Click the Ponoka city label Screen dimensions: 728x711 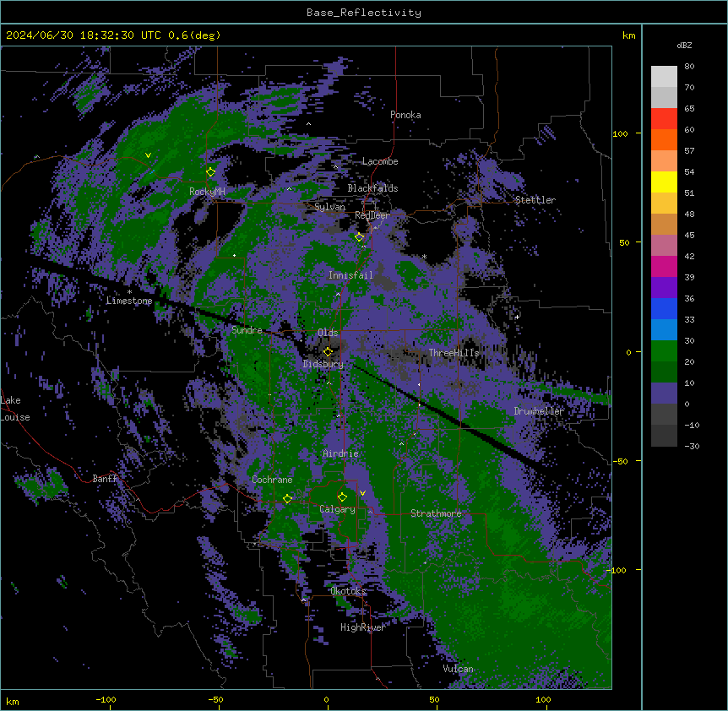405,115
